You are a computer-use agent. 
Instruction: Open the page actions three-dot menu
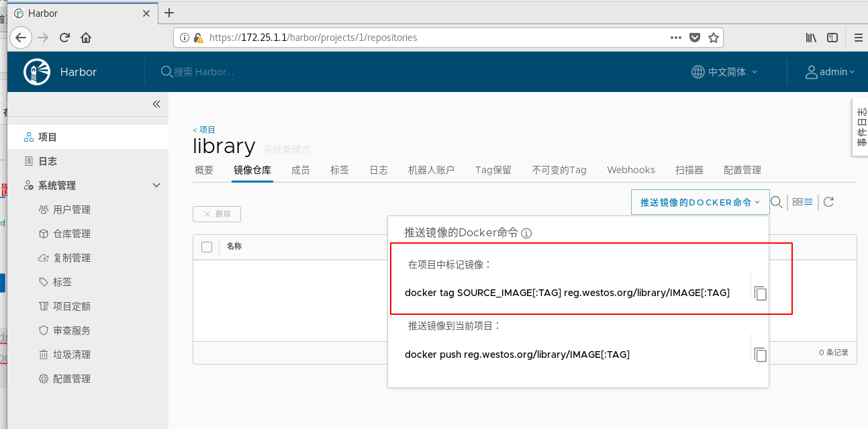(676, 38)
